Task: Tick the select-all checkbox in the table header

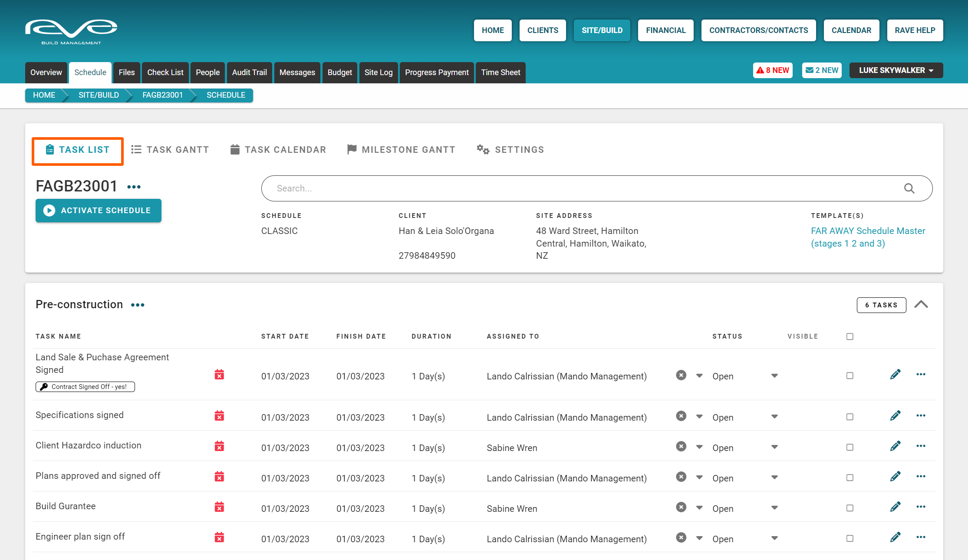Action: click(850, 336)
